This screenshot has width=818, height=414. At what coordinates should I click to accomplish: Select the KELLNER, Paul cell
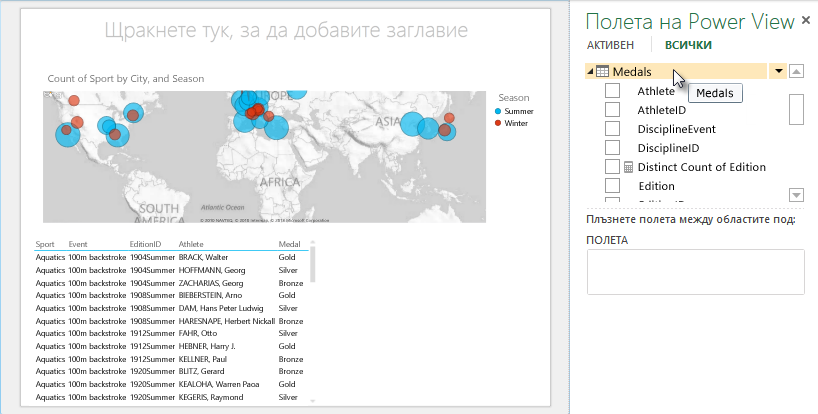pos(202,359)
